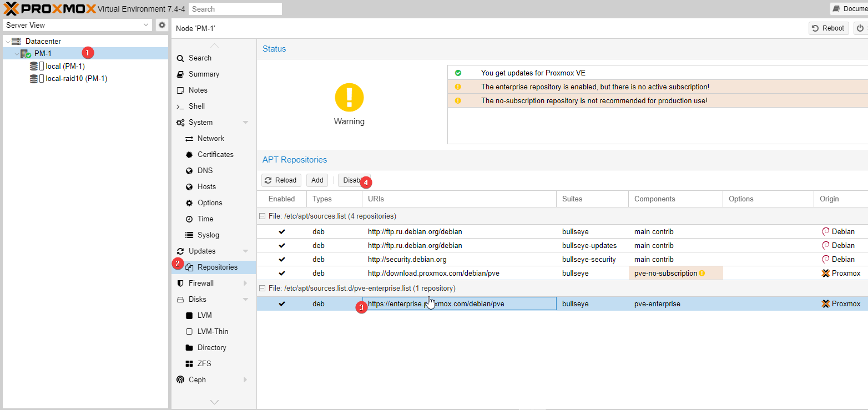Select the PM-1 node in the tree

click(43, 53)
